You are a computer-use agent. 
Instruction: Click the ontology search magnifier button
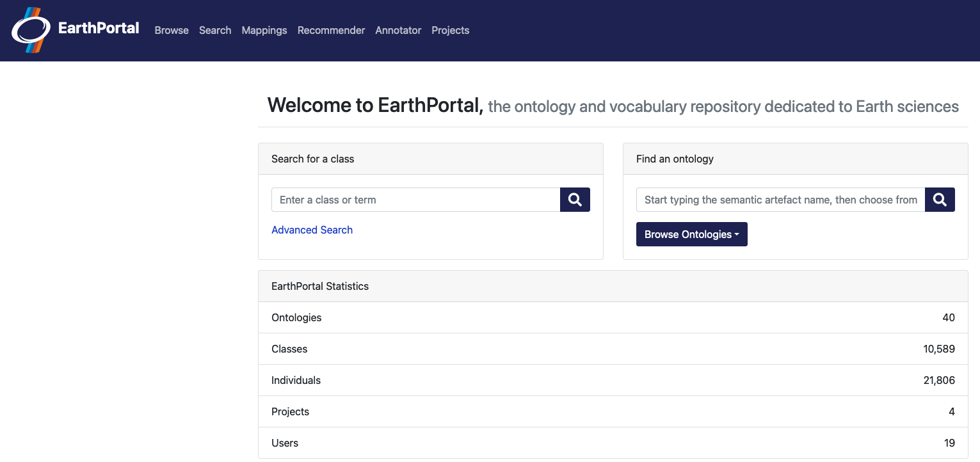[940, 200]
